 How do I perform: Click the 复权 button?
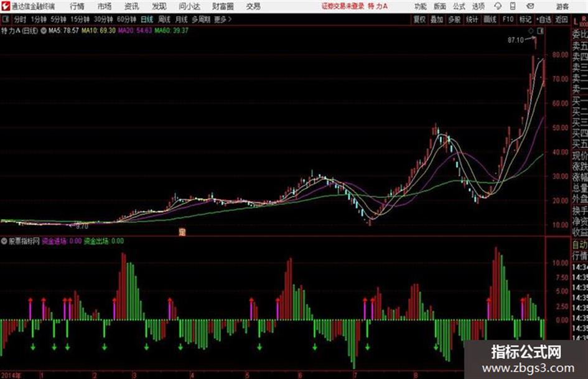[419, 19]
